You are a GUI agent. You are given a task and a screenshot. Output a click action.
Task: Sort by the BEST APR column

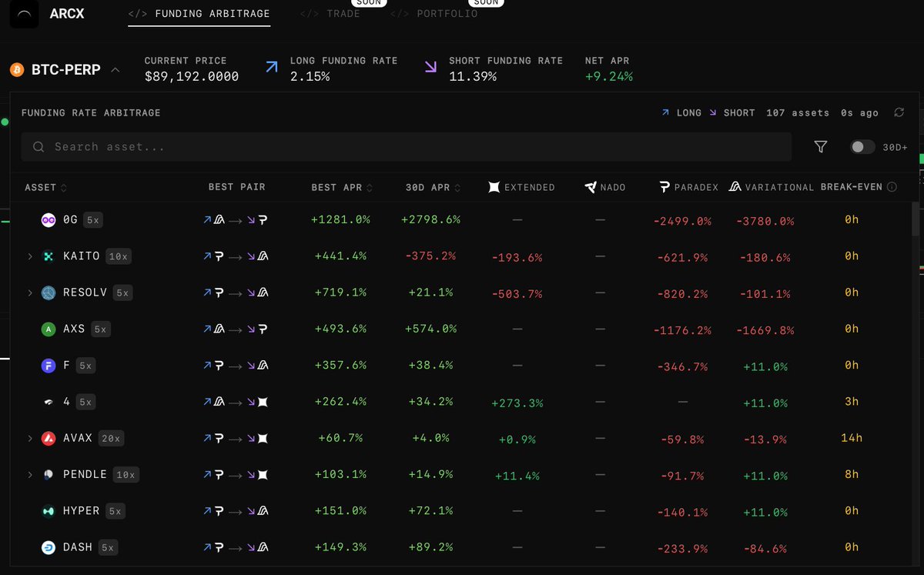pyautogui.click(x=342, y=187)
